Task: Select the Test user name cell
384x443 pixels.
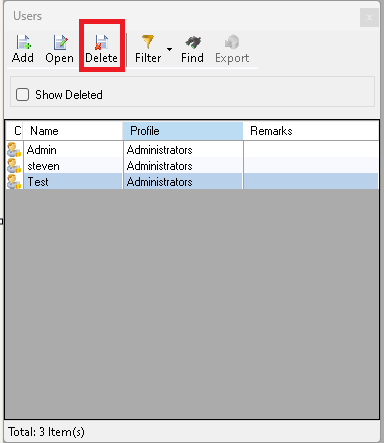Action: tap(73, 182)
